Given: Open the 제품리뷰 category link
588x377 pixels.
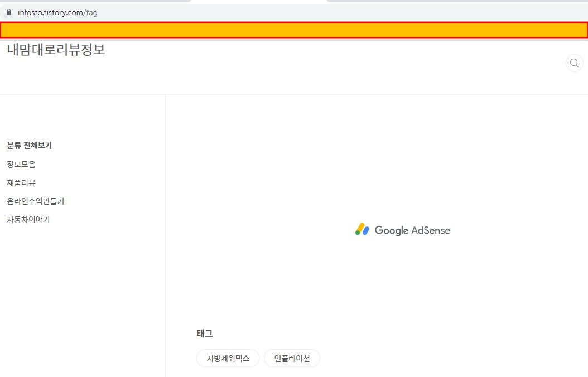Looking at the screenshot, I should (x=21, y=182).
